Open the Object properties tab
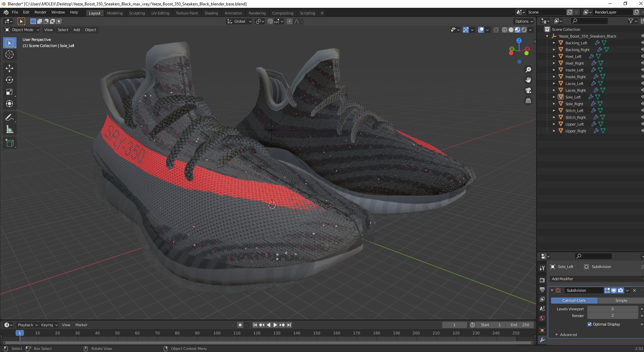Image resolution: width=644 pixels, height=352 pixels. tap(542, 330)
